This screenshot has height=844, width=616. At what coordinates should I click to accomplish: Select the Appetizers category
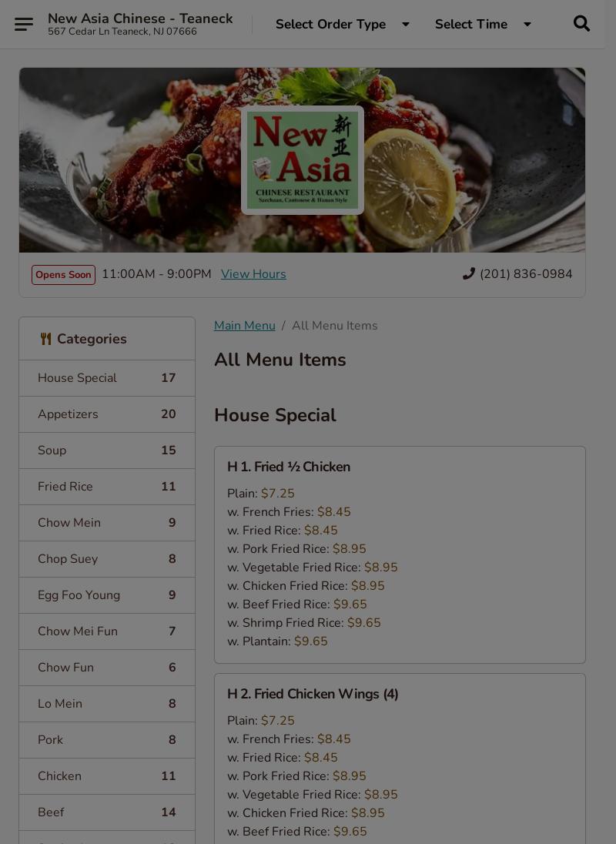106,414
